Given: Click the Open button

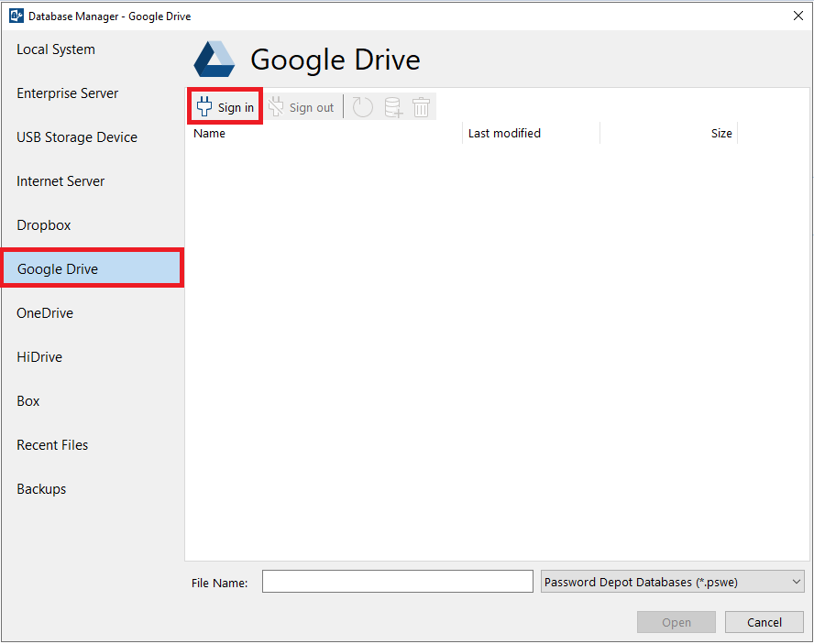Looking at the screenshot, I should (676, 622).
